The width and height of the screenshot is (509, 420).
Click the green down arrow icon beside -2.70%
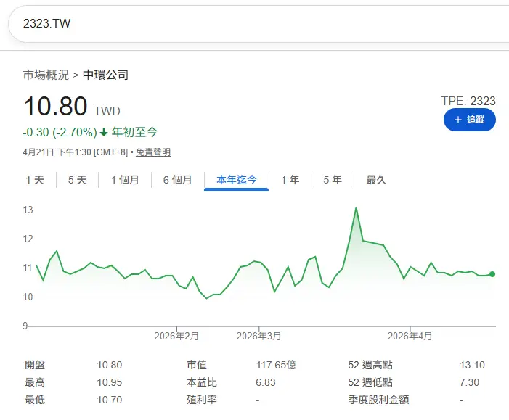104,132
